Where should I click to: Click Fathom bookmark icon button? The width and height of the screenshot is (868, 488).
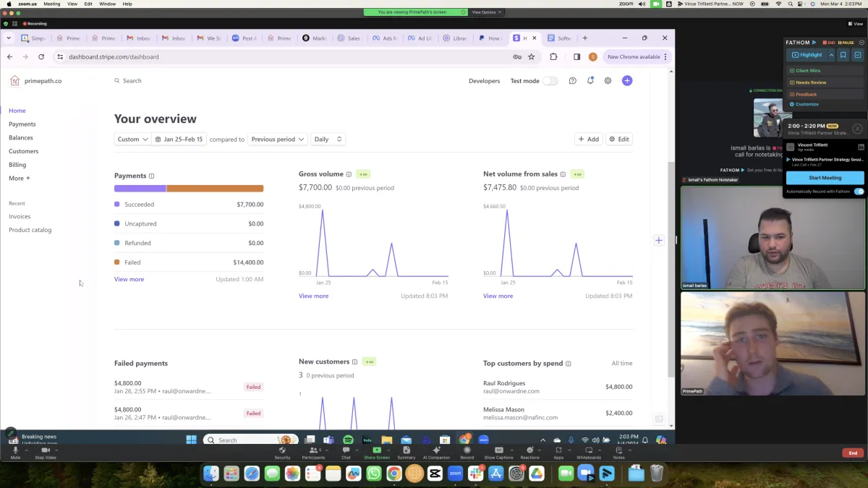point(843,55)
